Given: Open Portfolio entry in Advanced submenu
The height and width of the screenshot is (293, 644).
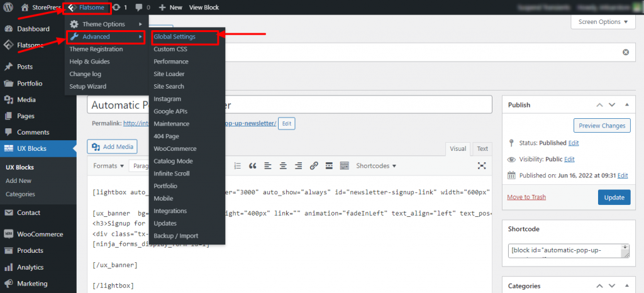Looking at the screenshot, I should tap(165, 186).
